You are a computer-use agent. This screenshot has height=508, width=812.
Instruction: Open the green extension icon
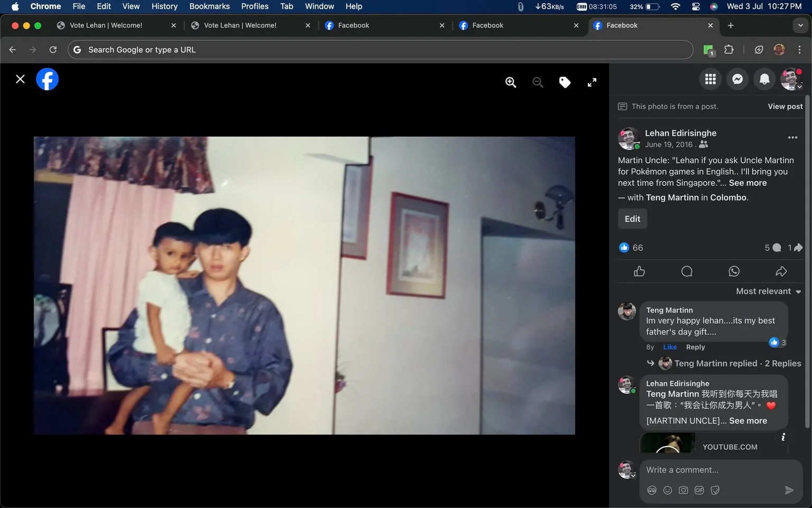pos(708,50)
